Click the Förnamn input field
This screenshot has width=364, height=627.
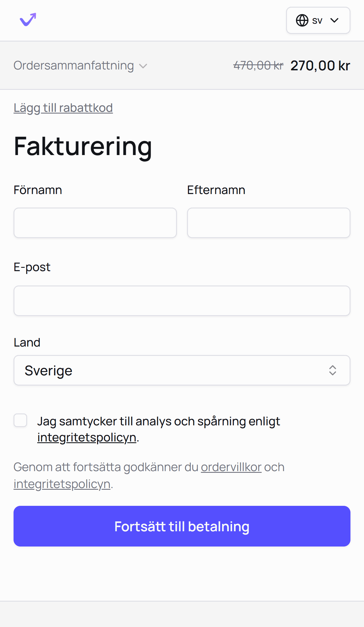pyautogui.click(x=95, y=223)
